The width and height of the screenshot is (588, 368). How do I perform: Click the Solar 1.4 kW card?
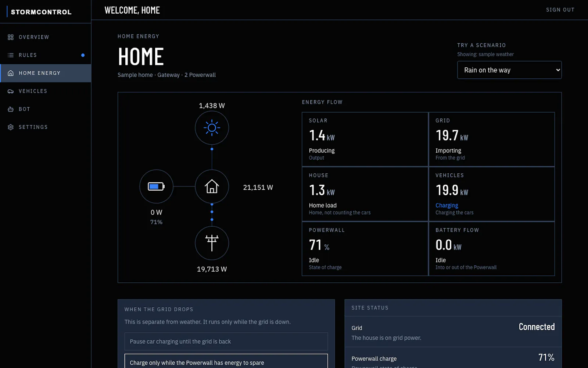(365, 139)
